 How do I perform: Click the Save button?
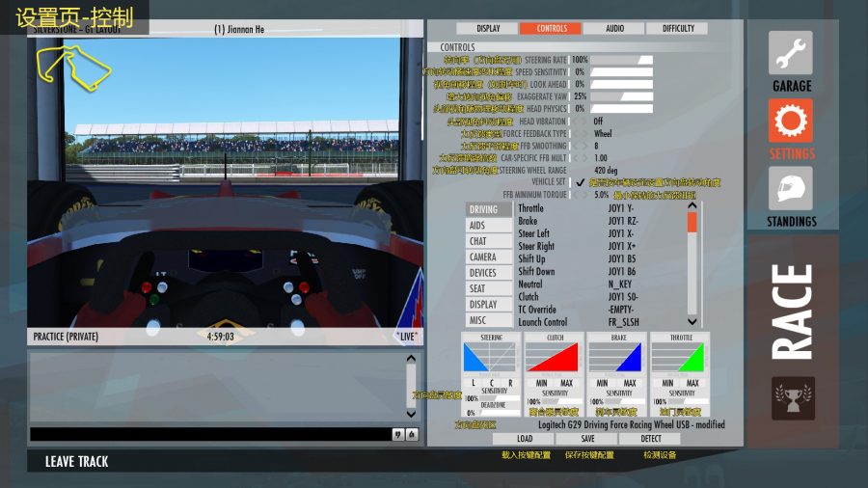pyautogui.click(x=587, y=439)
